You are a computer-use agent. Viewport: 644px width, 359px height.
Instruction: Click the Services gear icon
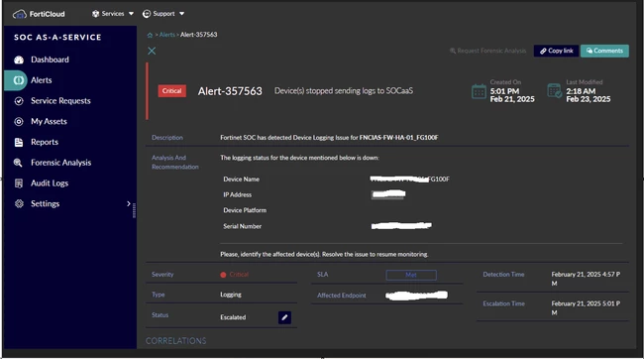click(x=96, y=14)
